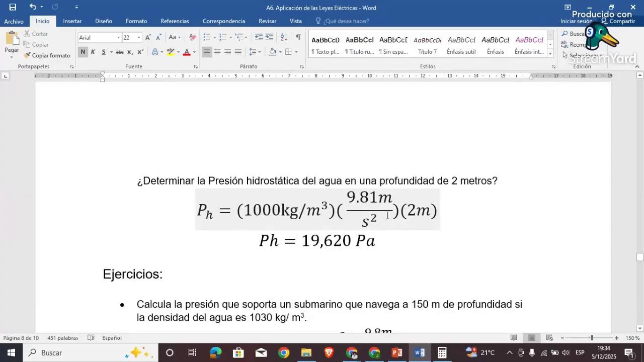Open Microsoft Edge from the taskbar
The width and height of the screenshot is (644, 362).
click(x=215, y=352)
